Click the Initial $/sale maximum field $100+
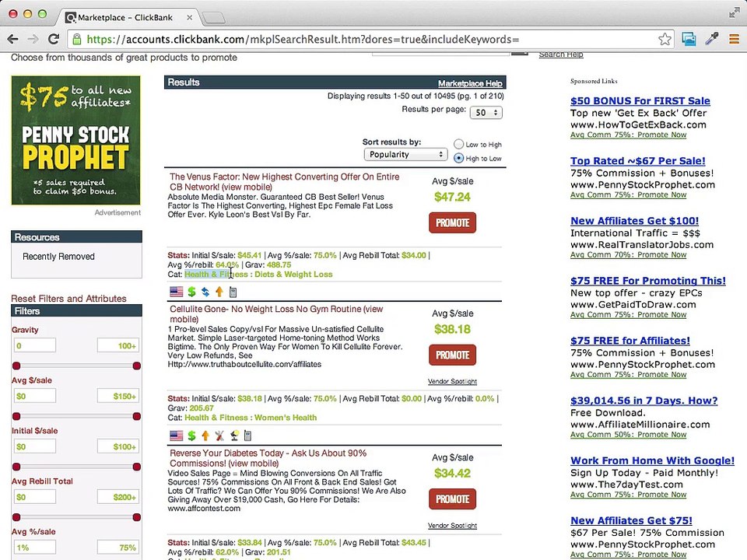Screen dimensions: 747x560 (118, 446)
